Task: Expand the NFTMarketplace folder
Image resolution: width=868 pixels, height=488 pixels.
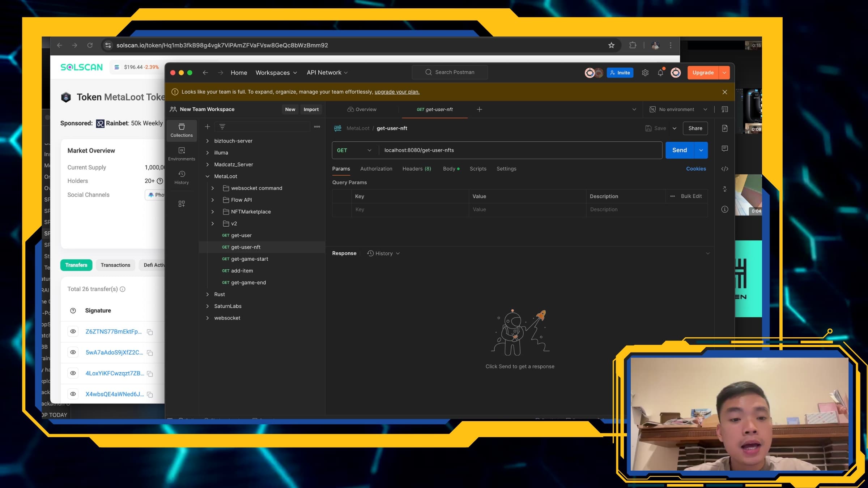Action: (x=213, y=212)
